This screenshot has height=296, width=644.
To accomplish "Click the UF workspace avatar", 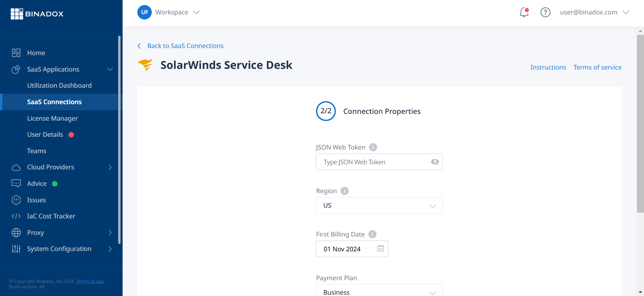I will coord(144,12).
